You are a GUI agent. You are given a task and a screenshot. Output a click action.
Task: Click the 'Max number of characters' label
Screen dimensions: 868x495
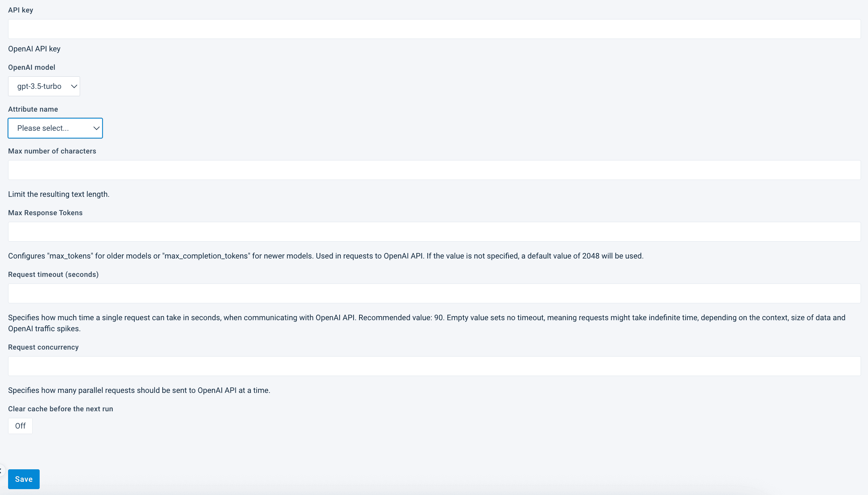coord(52,151)
